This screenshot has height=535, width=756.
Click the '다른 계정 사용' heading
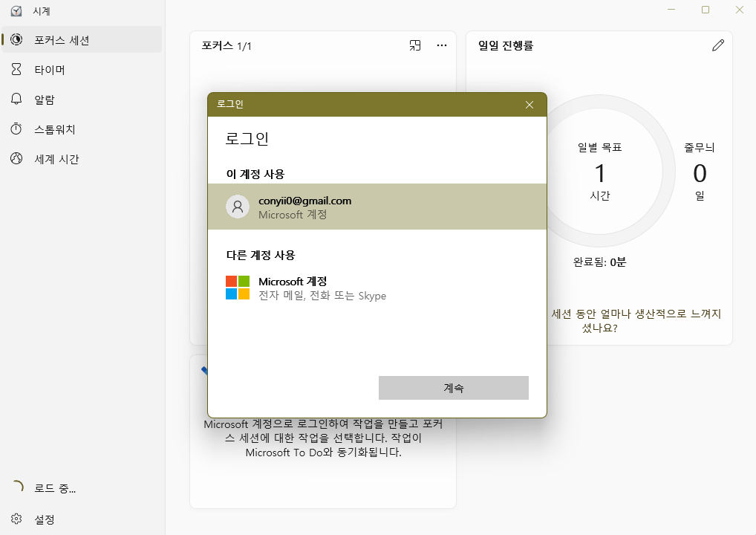pos(261,255)
